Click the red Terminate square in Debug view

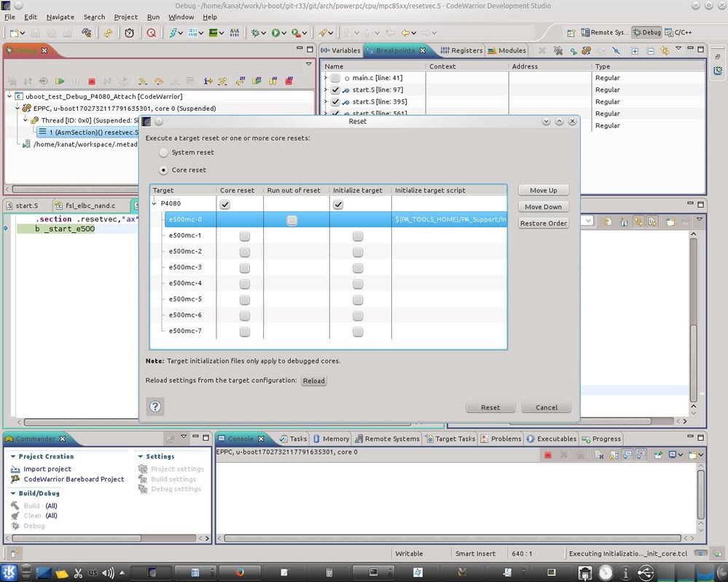(92, 82)
